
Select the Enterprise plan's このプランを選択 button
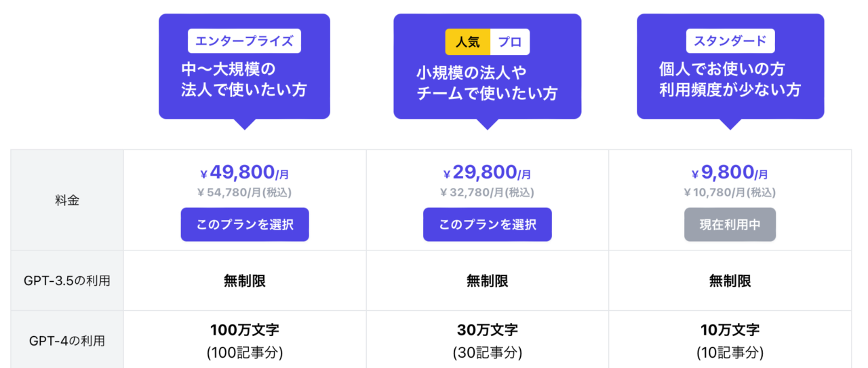tap(244, 225)
